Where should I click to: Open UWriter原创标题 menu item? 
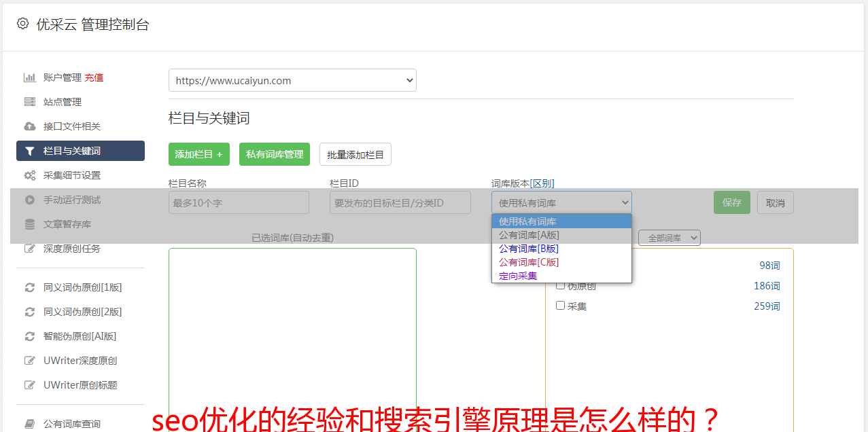pos(80,385)
